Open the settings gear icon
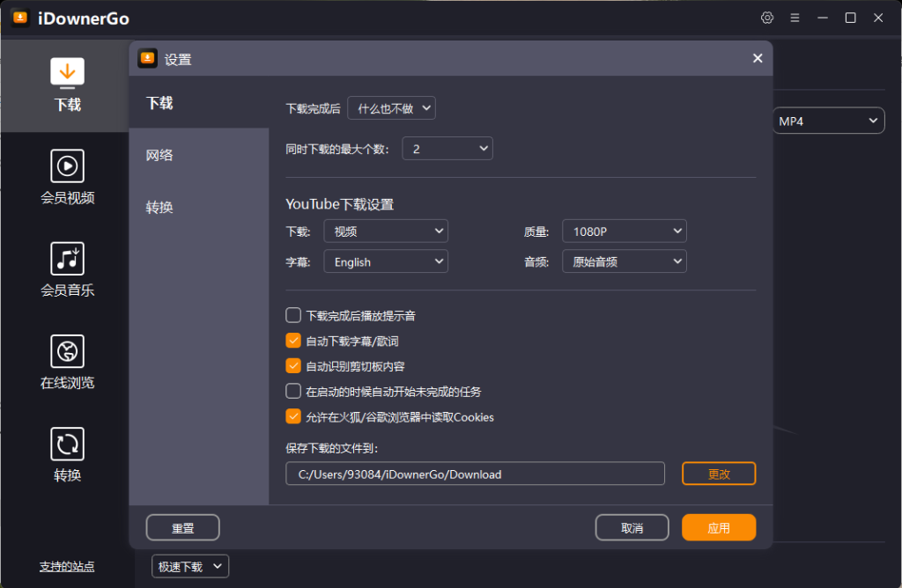 [766, 18]
